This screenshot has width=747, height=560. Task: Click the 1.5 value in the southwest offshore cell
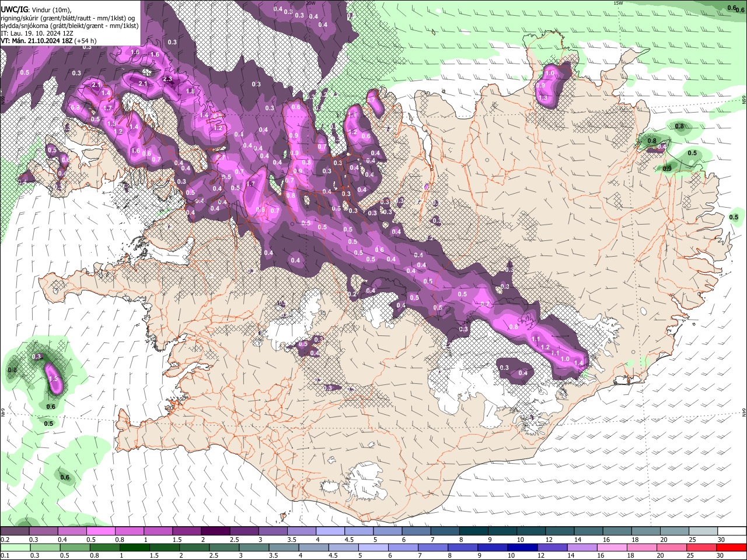[x=53, y=379]
